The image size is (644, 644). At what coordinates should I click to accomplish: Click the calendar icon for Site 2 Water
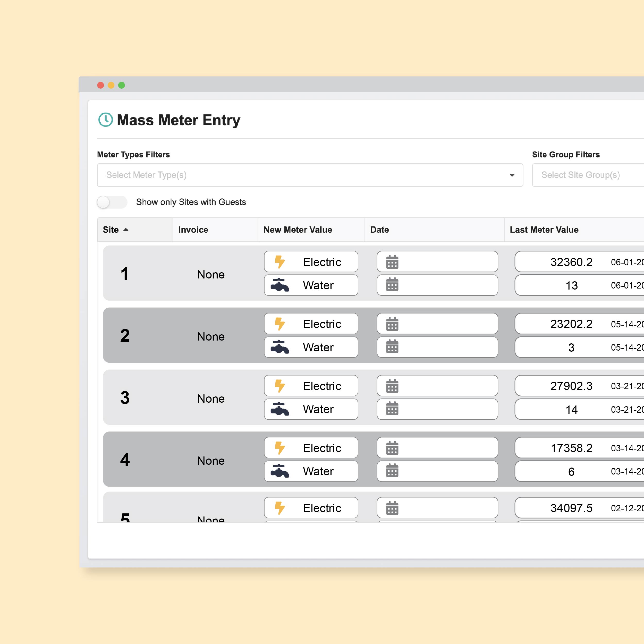[392, 347]
